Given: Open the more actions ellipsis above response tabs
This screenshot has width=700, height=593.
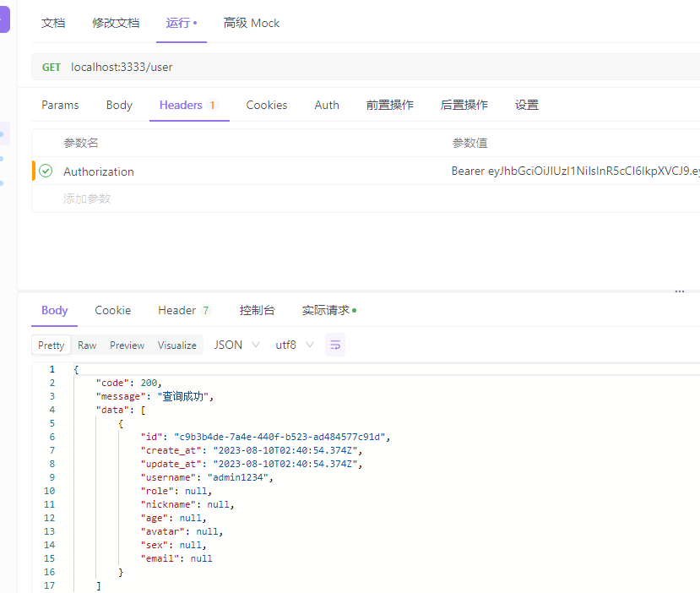Looking at the screenshot, I should coord(679,291).
